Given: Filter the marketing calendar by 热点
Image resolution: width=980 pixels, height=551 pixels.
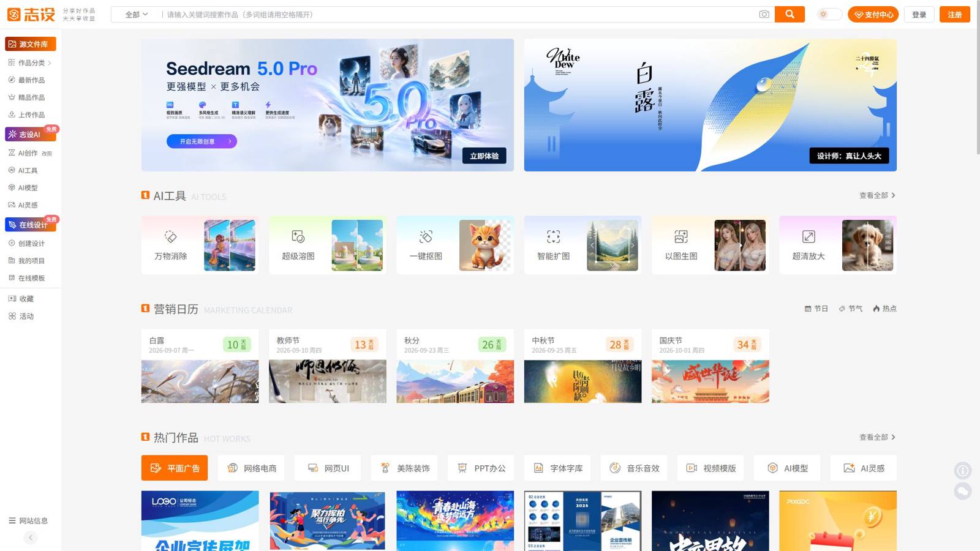Looking at the screenshot, I should point(884,309).
